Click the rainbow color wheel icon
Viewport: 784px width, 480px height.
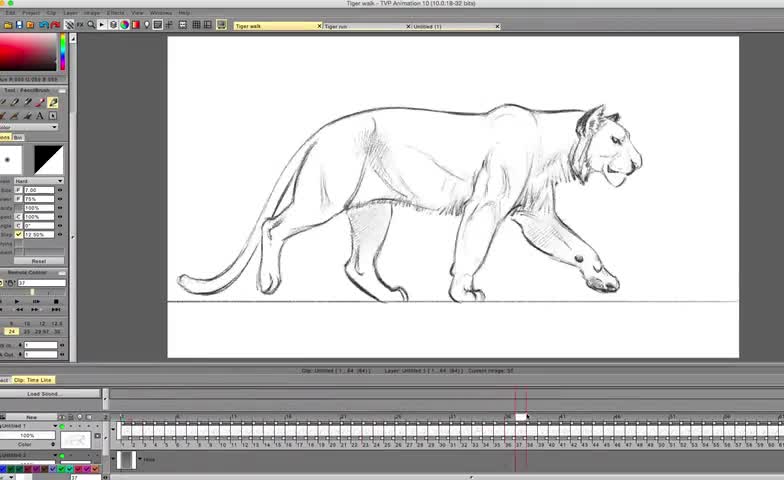click(x=124, y=24)
